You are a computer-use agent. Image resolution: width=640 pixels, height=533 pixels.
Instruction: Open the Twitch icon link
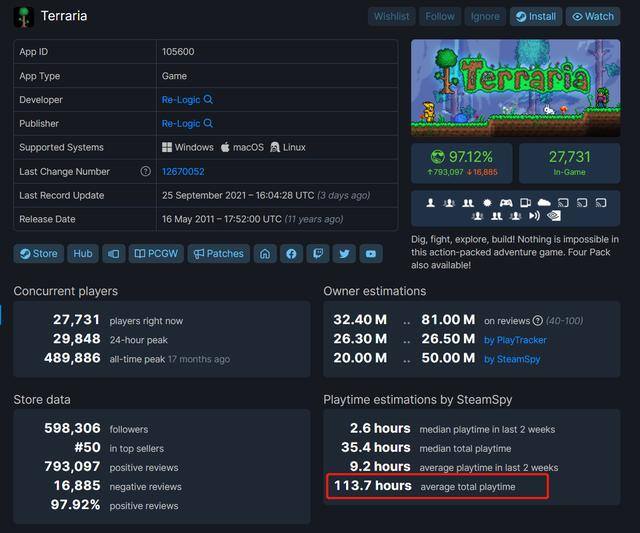(x=318, y=253)
